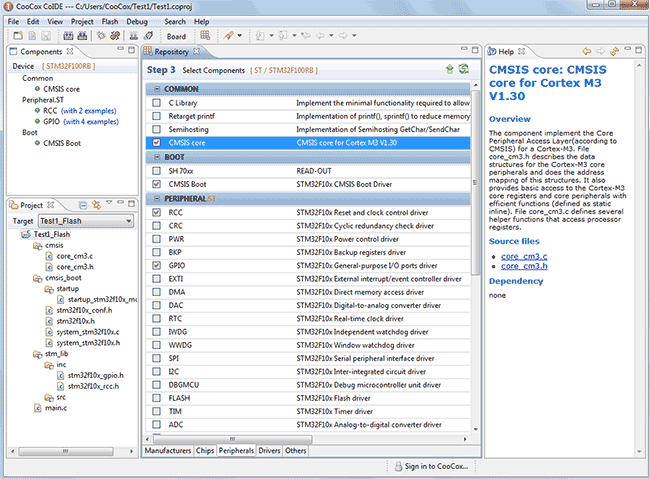
Task: Click the Forward navigation arrow in the toolbar
Action: [343, 36]
